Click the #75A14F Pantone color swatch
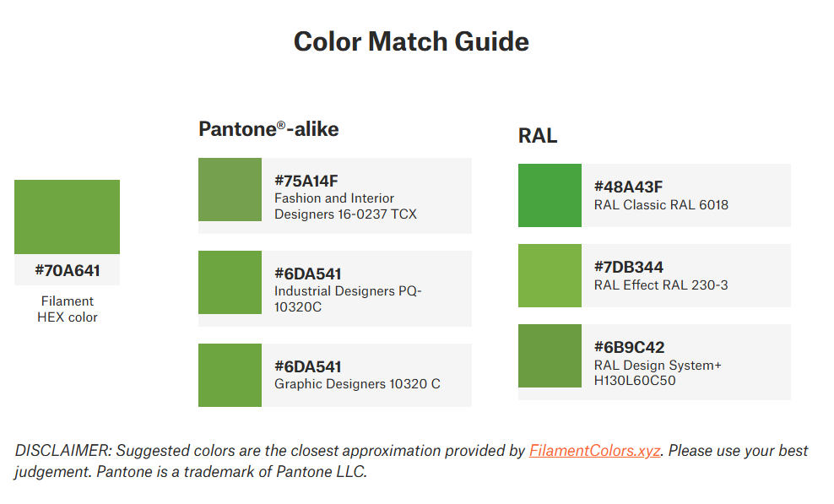This screenshot has height=504, width=834. coord(230,189)
